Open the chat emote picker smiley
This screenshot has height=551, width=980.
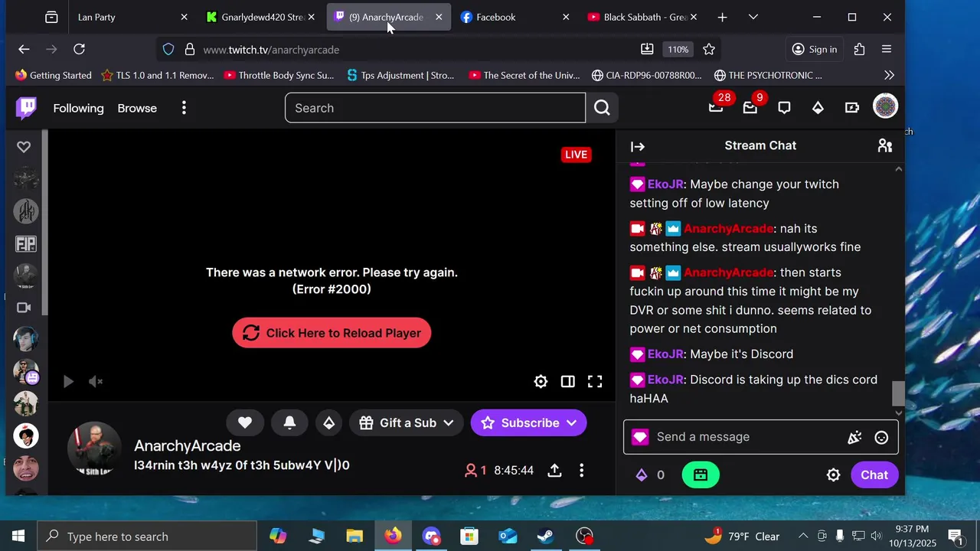click(x=881, y=437)
